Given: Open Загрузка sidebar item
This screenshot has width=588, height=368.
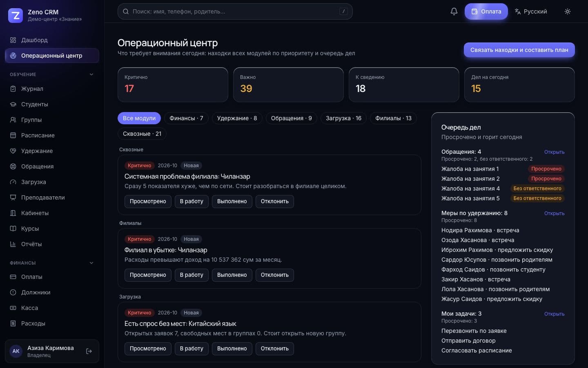Looking at the screenshot, I should [x=52, y=182].
